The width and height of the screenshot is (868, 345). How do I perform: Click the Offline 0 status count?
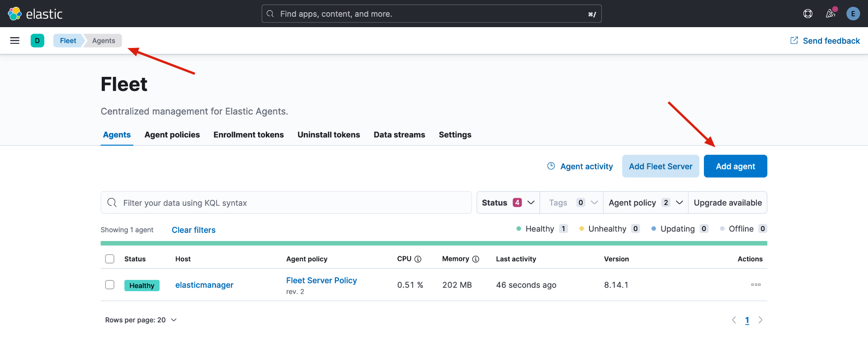[744, 229]
